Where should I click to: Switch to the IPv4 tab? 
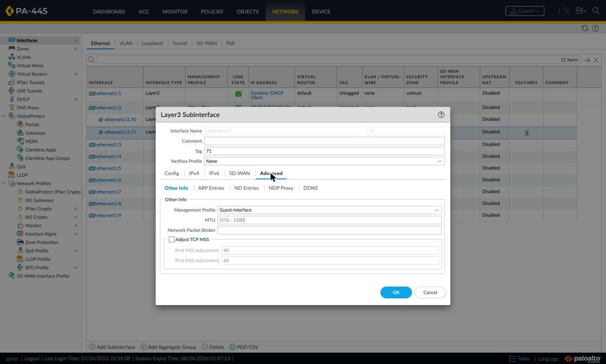click(x=194, y=173)
